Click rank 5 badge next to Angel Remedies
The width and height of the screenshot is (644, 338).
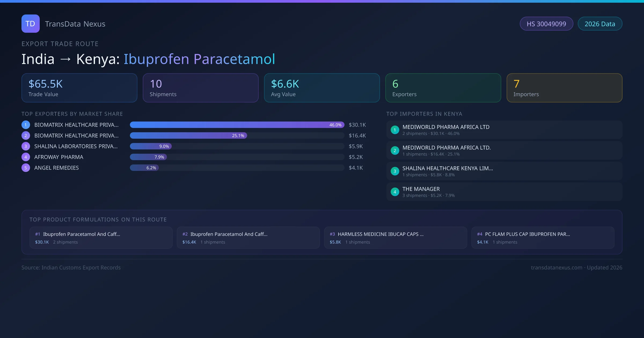point(26,168)
